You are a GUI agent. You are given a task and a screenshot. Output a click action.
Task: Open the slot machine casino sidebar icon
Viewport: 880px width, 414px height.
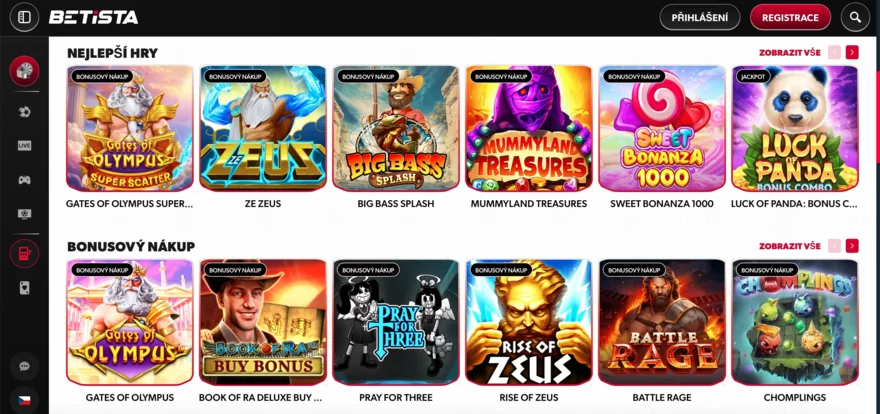tap(24, 254)
